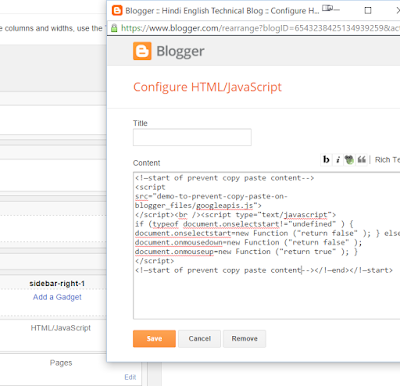Click the blockquote icon

pos(361,160)
